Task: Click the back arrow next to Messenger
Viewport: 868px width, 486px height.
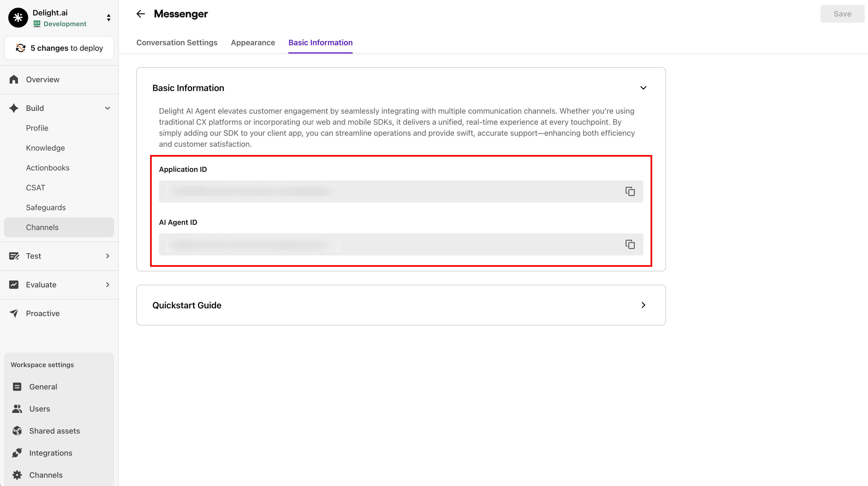Action: pyautogui.click(x=140, y=14)
